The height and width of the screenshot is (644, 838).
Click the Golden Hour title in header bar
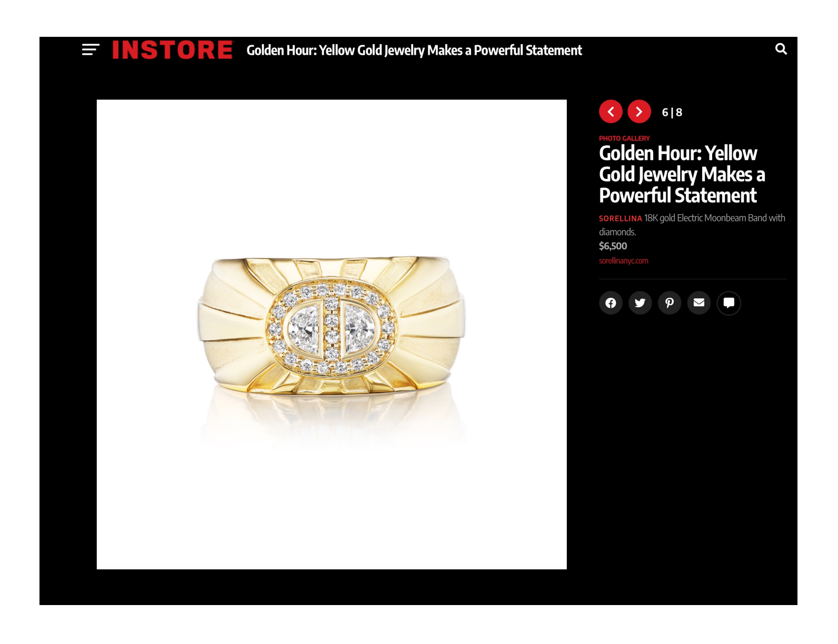414,51
